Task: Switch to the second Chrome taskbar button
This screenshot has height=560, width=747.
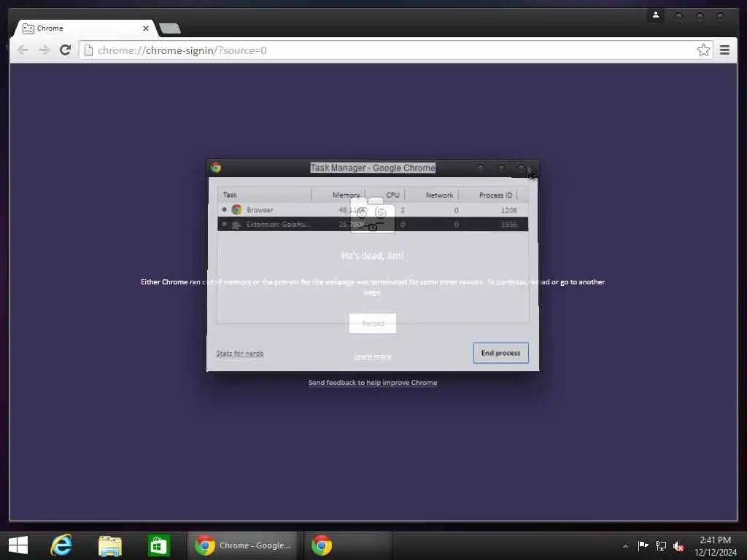Action: (347, 545)
